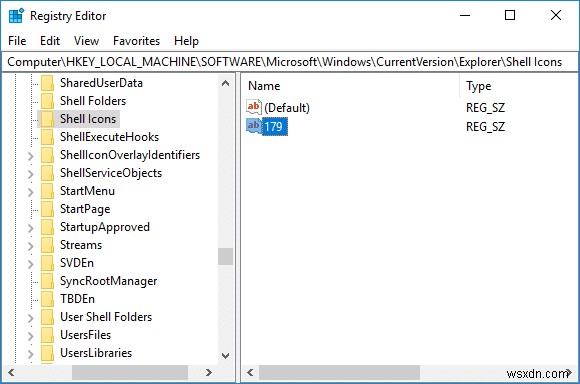Maximize the Registry Editor window
This screenshot has width=580, height=384.
pos(510,16)
